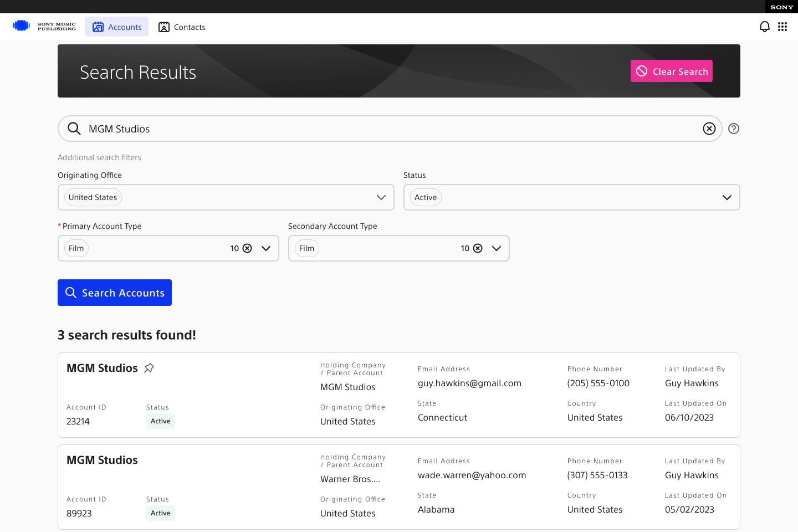Click state Connecticut

coord(442,417)
